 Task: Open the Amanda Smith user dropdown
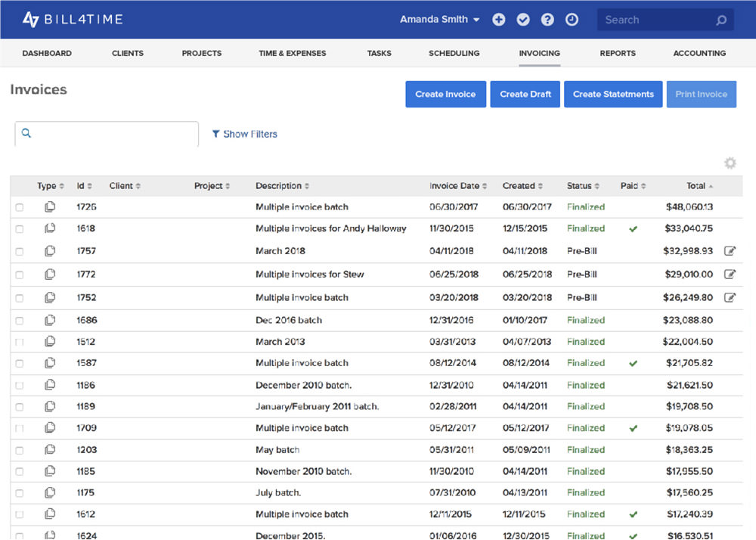coord(439,20)
